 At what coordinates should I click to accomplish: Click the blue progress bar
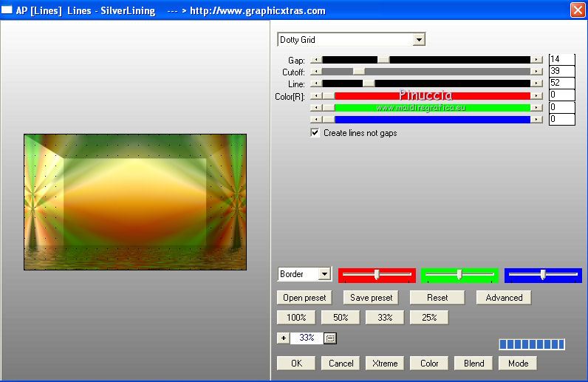click(x=532, y=344)
